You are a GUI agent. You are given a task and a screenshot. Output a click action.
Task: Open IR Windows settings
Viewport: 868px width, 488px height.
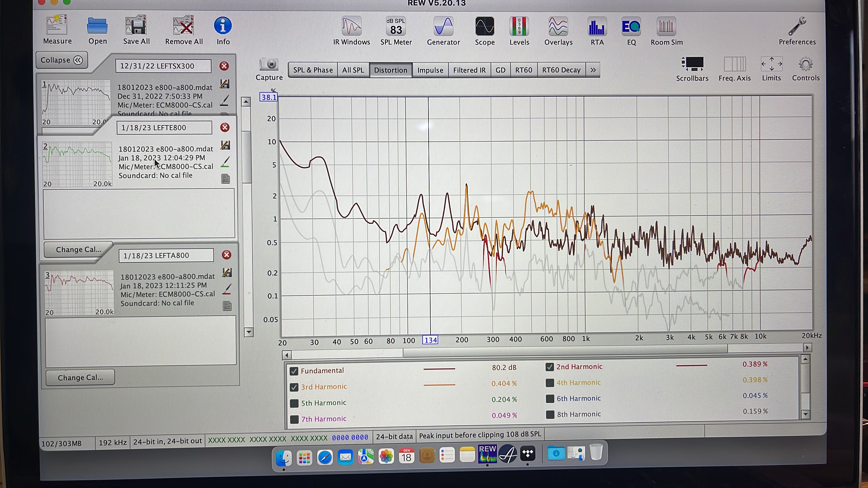tap(351, 26)
